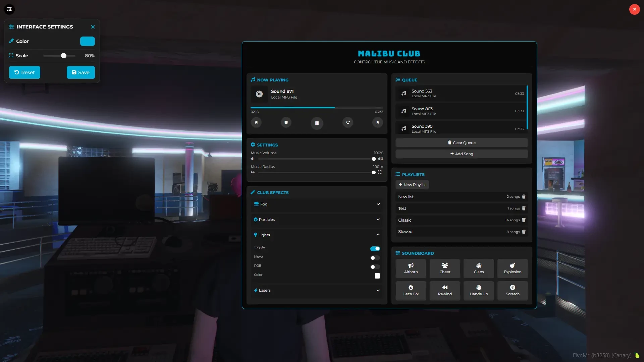
Task: Open the Classic playlist
Action: coord(462,220)
